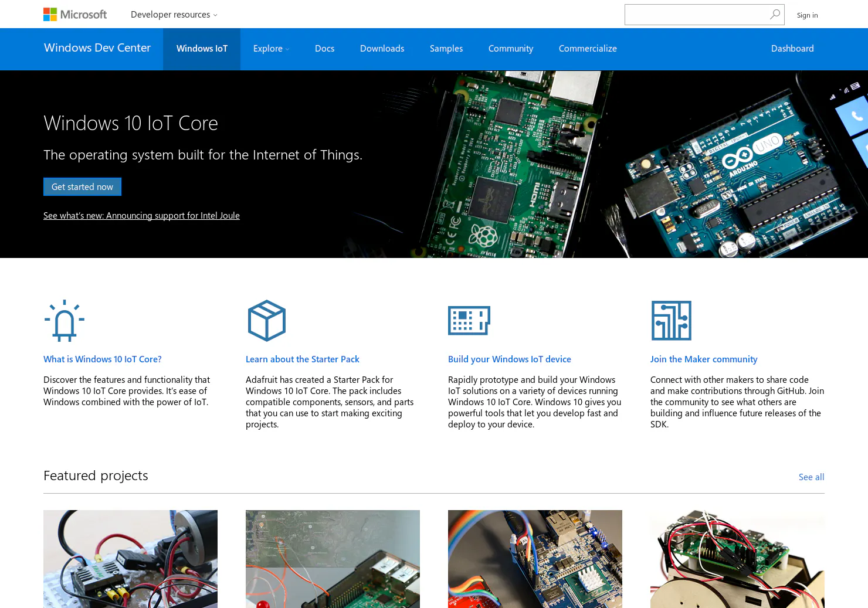Open the Downloads page
Screen dimensions: 868x608
coord(382,49)
